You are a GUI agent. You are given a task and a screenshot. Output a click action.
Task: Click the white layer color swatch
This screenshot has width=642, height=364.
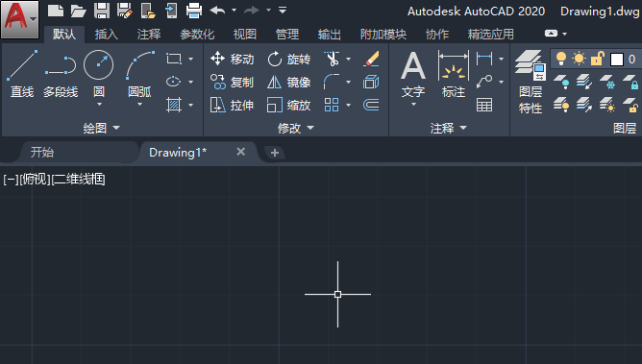[617, 60]
